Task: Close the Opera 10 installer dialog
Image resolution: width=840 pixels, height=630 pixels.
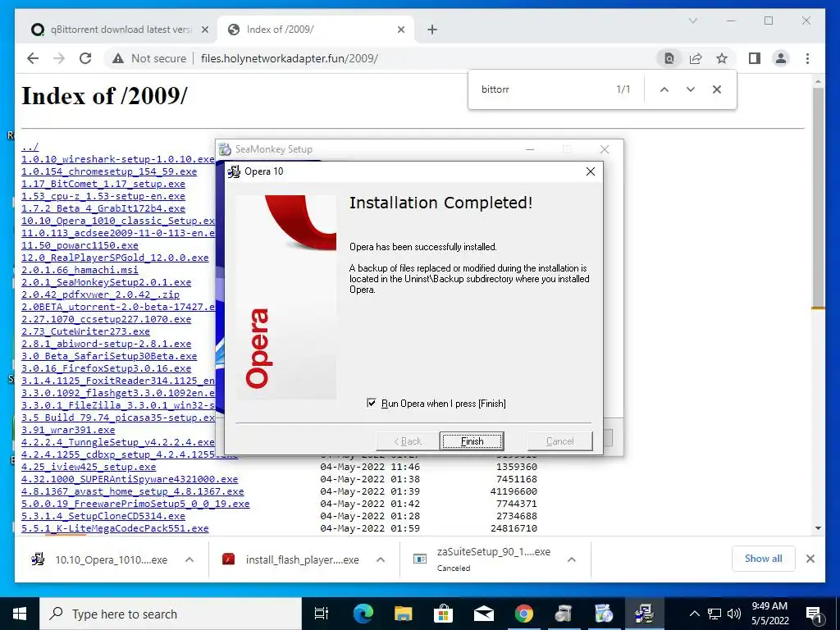Action: tap(591, 171)
